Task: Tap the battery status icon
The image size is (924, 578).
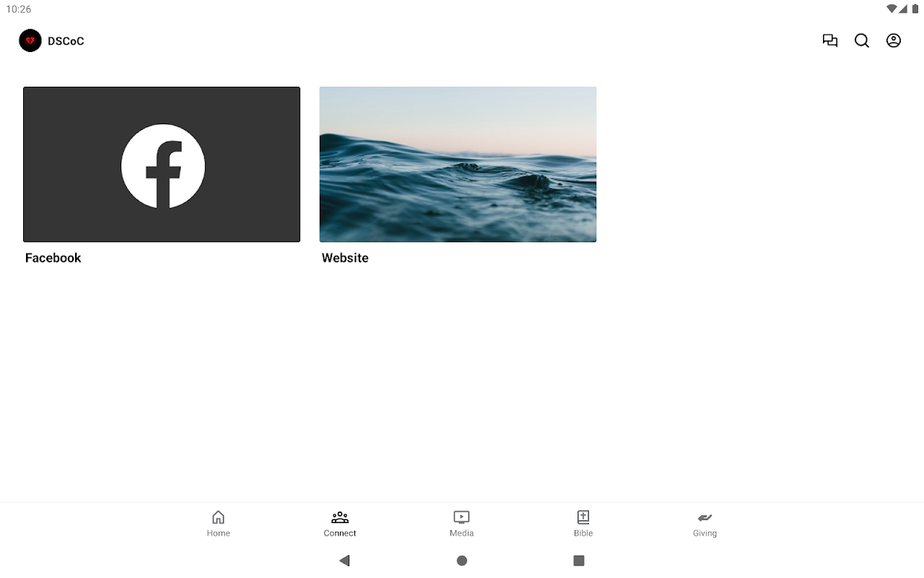Action: pos(915,9)
